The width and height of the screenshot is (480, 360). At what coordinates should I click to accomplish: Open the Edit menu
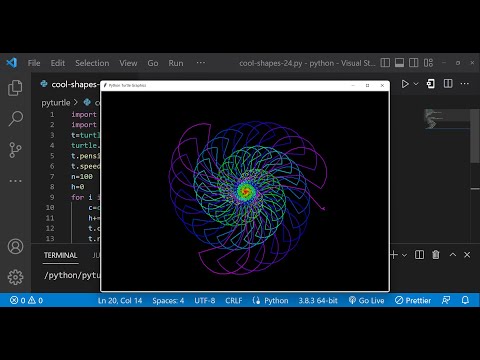(x=58, y=63)
